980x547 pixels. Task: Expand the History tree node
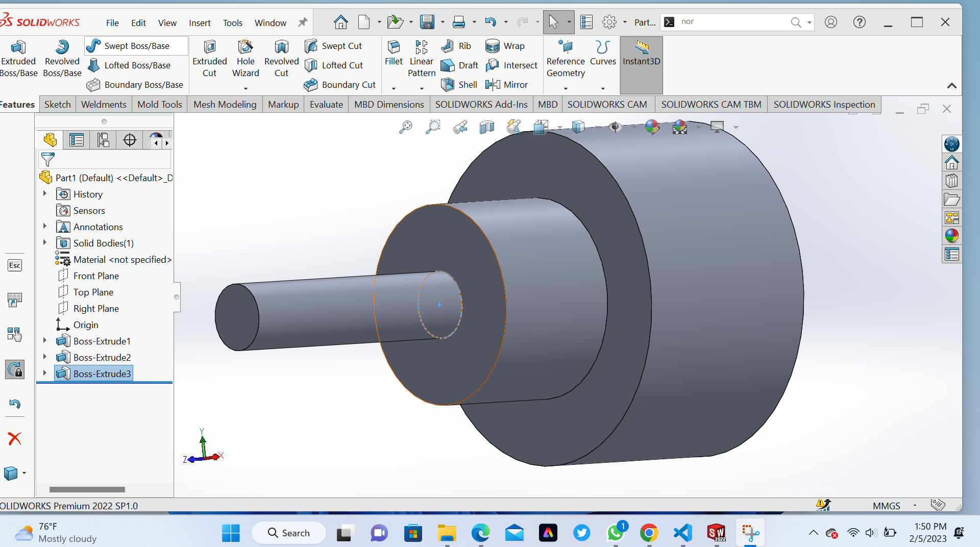point(44,194)
